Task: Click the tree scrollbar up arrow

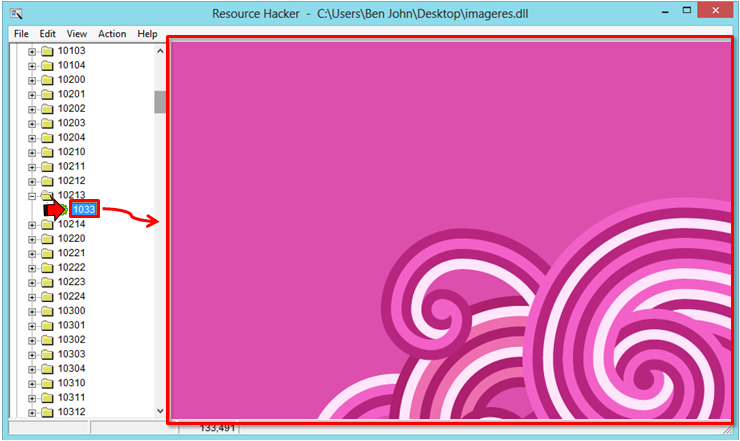Action: pyautogui.click(x=160, y=50)
